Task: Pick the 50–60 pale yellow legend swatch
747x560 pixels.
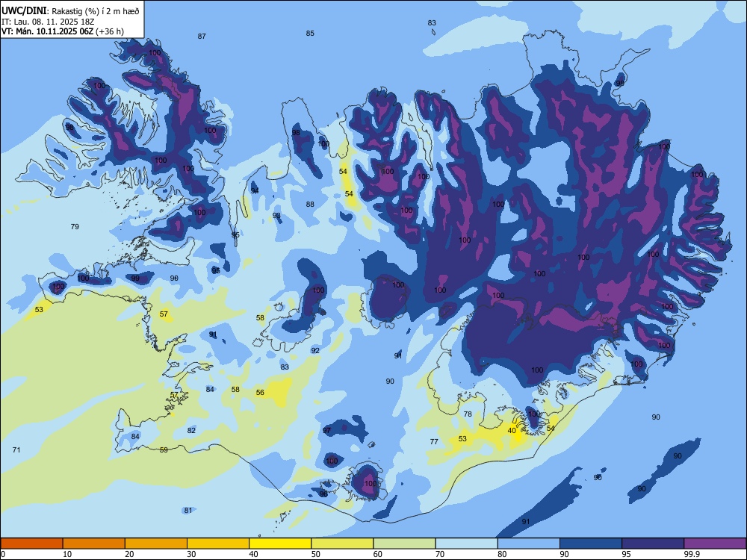Action: (342, 544)
